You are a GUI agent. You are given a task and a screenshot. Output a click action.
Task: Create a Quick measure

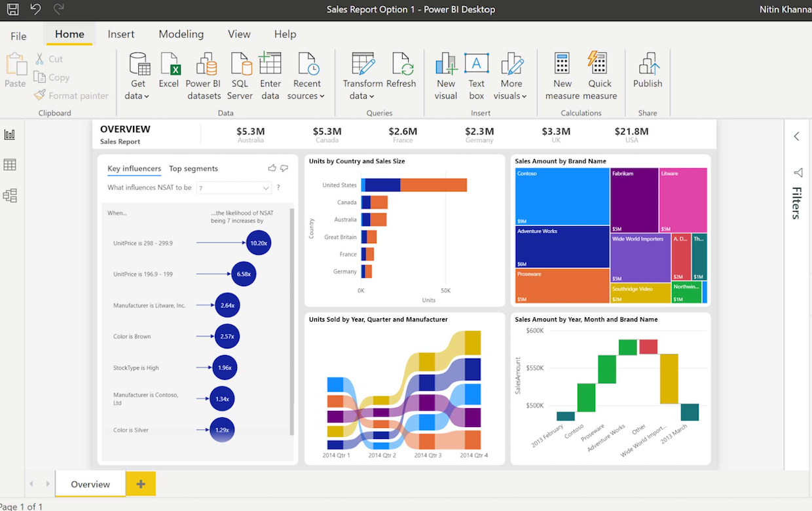tap(600, 77)
